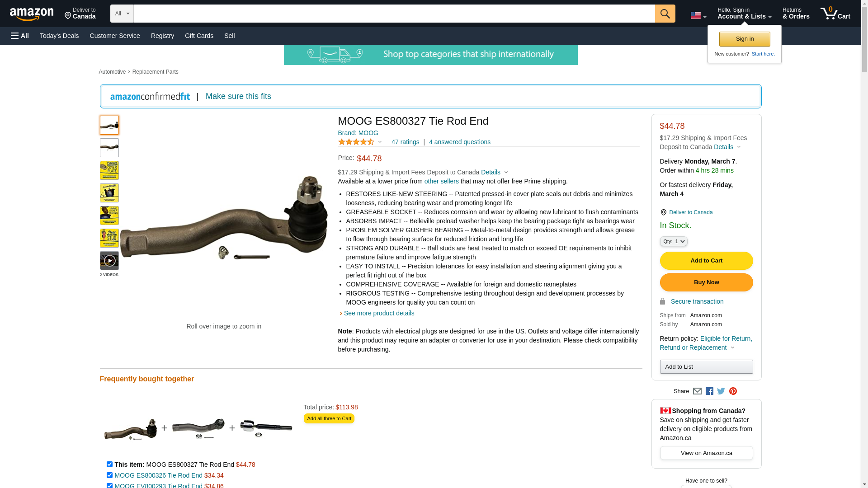Share product via email icon
868x488 pixels.
697,391
